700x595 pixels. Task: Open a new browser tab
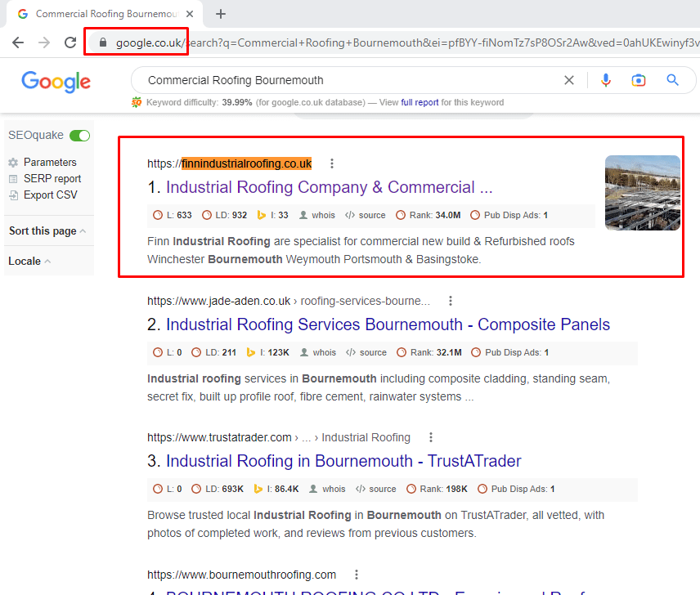(x=221, y=14)
